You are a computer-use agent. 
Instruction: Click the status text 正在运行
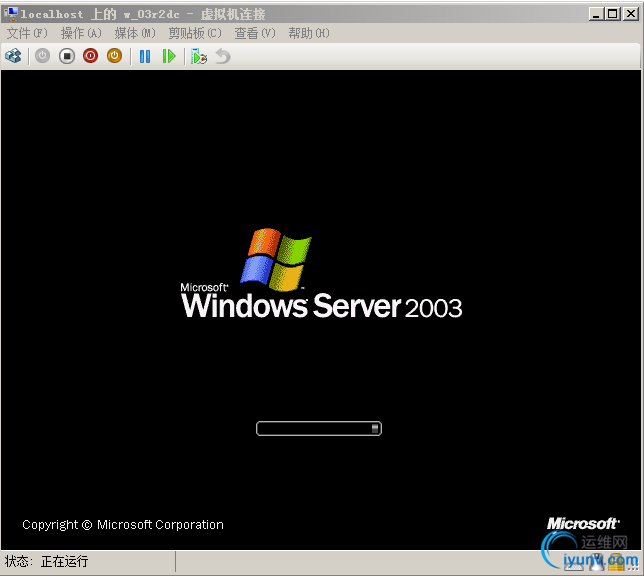pos(64,561)
